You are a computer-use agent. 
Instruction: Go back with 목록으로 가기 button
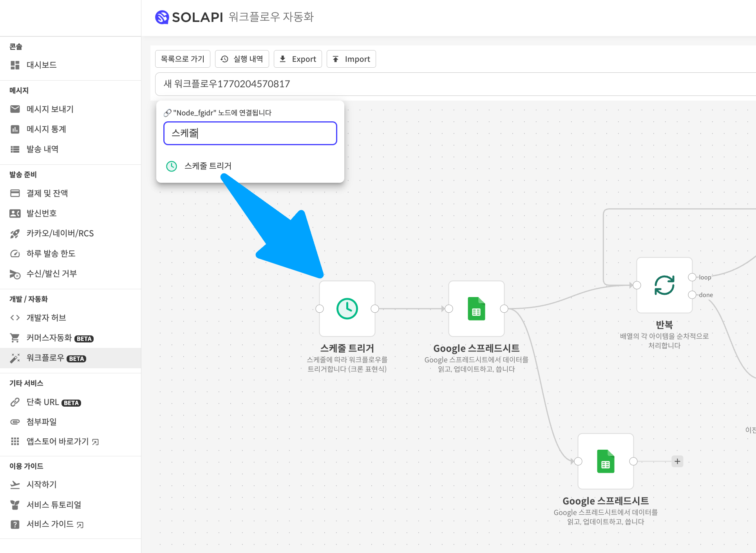[x=183, y=59]
